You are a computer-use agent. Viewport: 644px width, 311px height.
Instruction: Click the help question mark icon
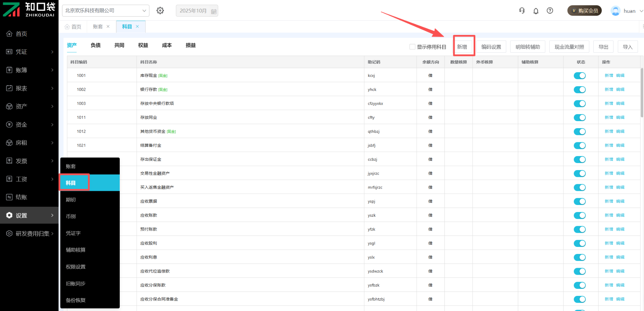point(550,11)
